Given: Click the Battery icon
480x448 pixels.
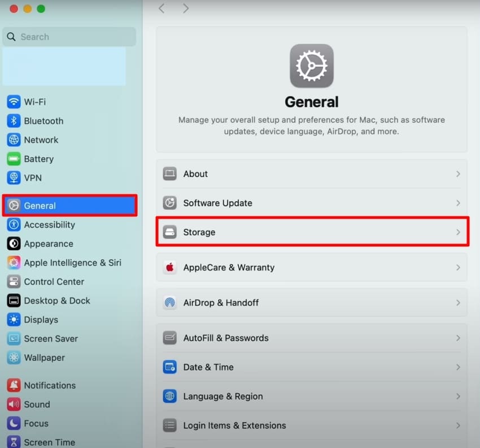Looking at the screenshot, I should 14,159.
